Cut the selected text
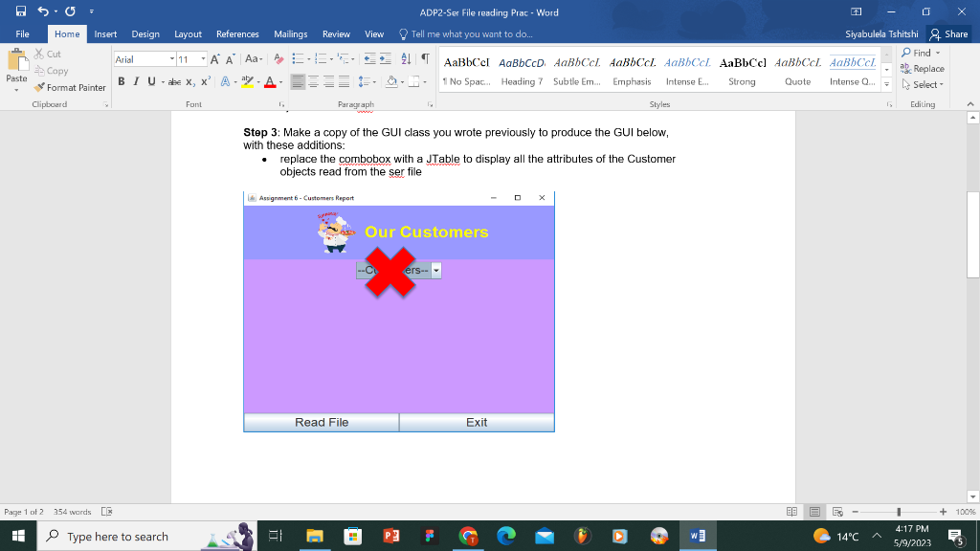 48,55
